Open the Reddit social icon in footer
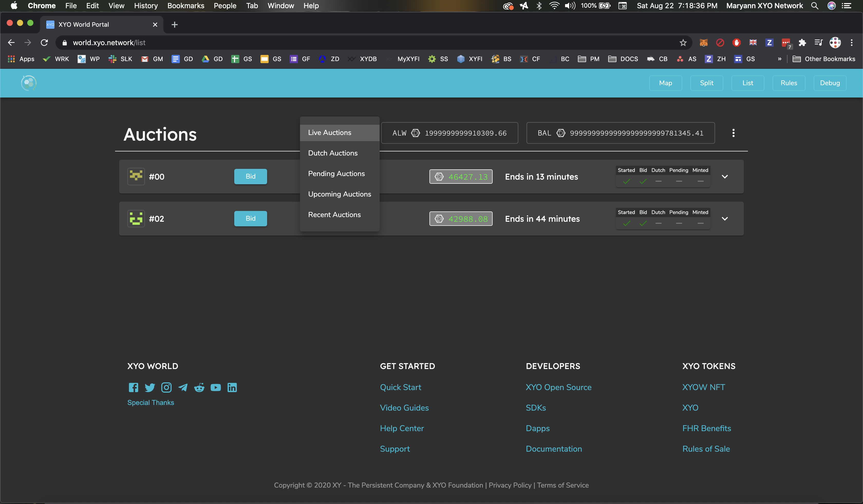Viewport: 863px width, 504px height. pos(199,387)
